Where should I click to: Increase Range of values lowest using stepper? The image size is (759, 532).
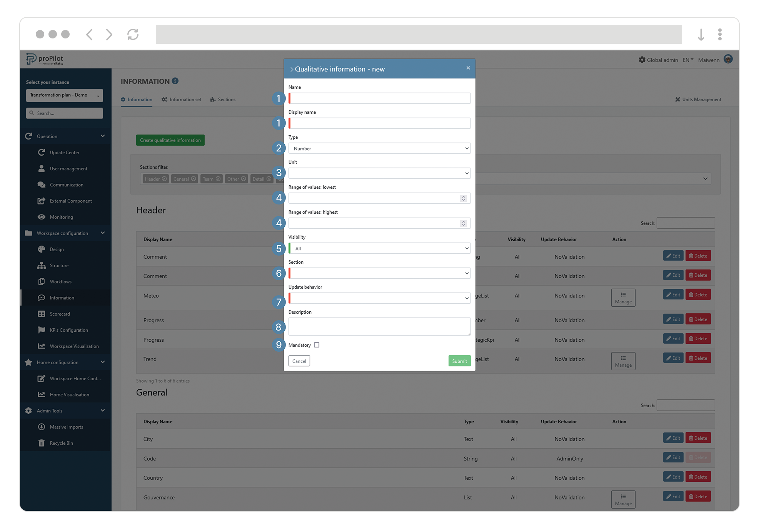(463, 196)
